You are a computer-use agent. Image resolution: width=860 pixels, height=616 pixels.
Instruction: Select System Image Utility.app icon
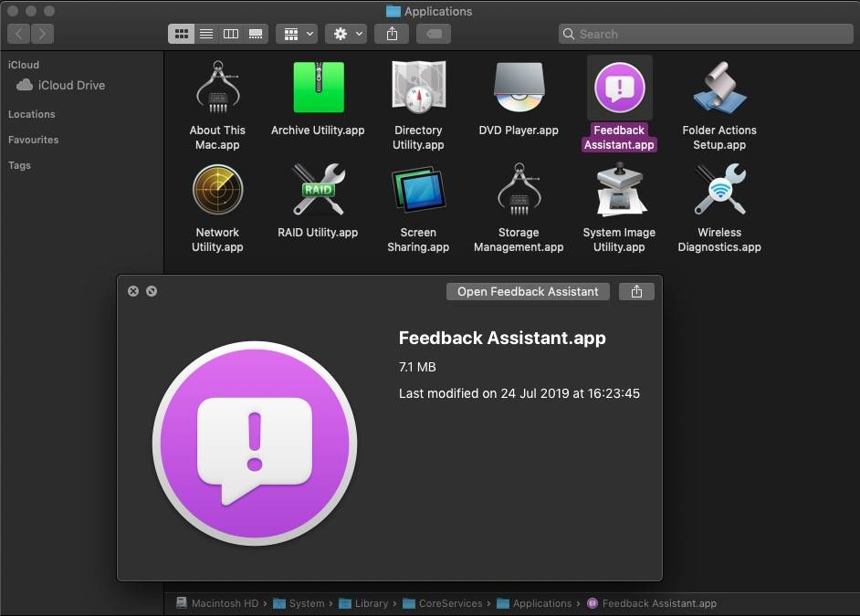(x=620, y=190)
